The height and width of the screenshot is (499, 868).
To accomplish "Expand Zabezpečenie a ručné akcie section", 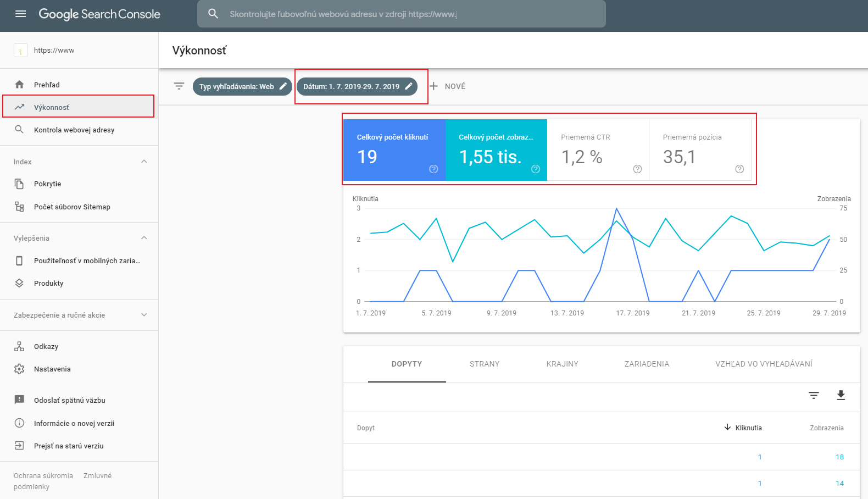I will coord(144,315).
